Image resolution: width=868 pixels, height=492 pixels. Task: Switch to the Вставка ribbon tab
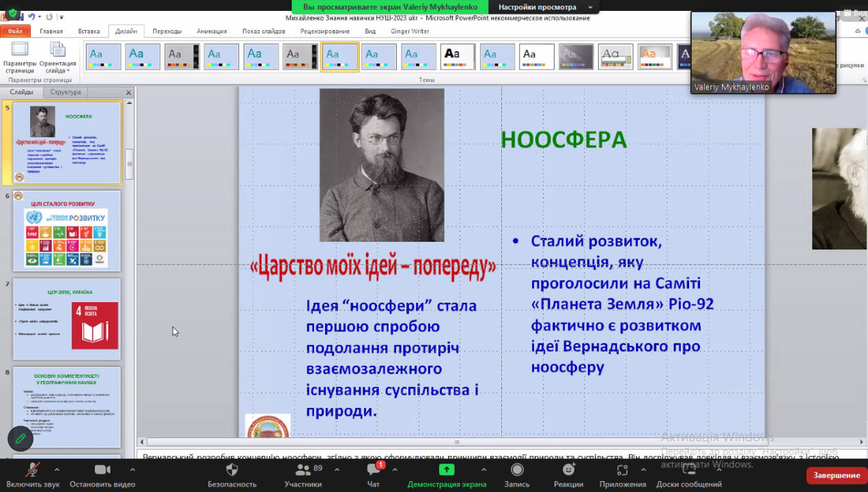(x=89, y=31)
